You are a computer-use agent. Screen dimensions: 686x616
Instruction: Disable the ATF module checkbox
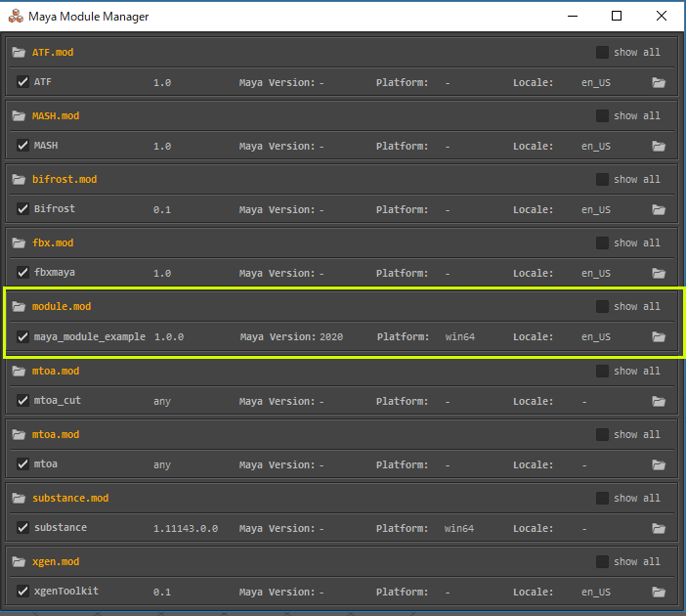pyautogui.click(x=23, y=83)
